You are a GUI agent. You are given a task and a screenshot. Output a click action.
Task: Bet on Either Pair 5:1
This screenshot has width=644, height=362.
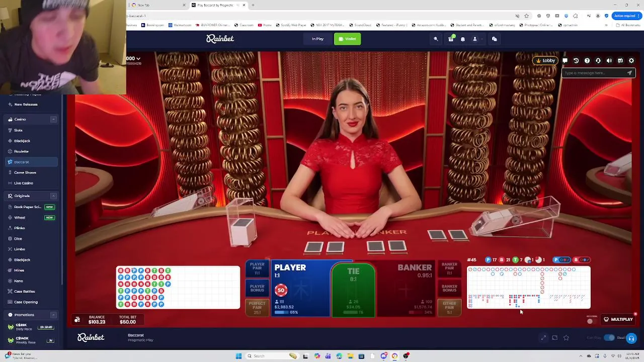(449, 308)
